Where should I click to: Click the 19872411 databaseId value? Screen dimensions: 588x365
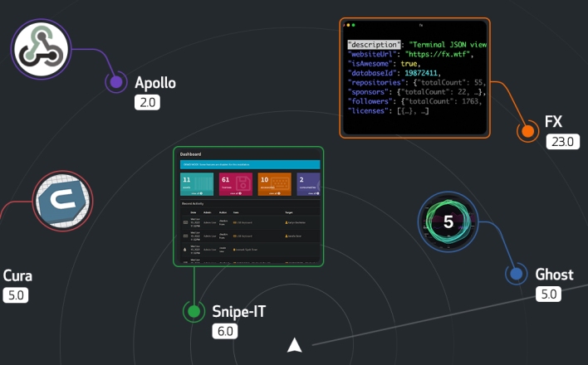coord(421,73)
